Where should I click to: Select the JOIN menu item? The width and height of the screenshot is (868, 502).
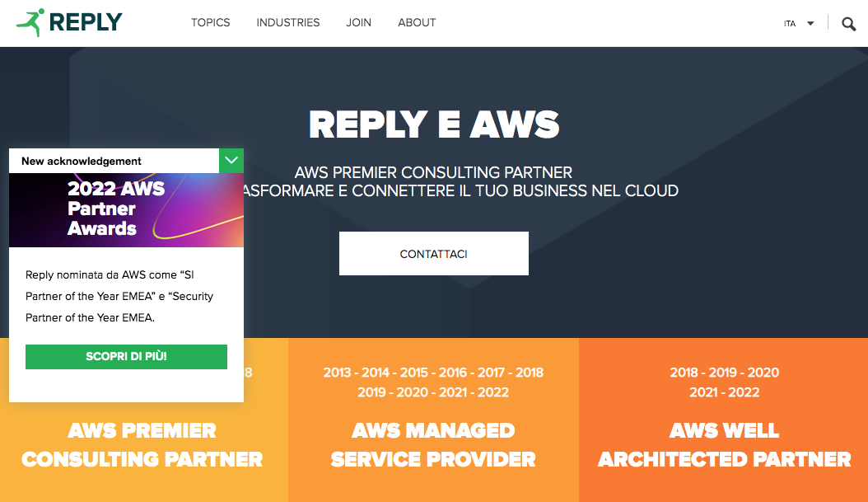point(358,22)
